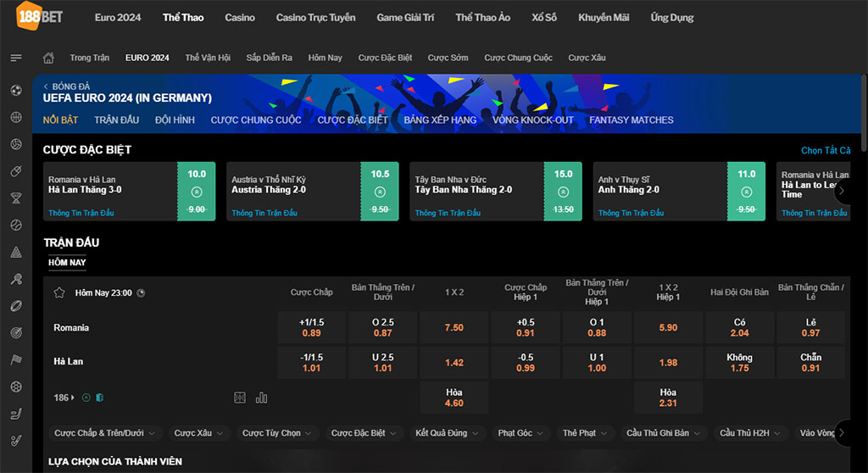Bet full-time Hòa odds 4.60

454,398
